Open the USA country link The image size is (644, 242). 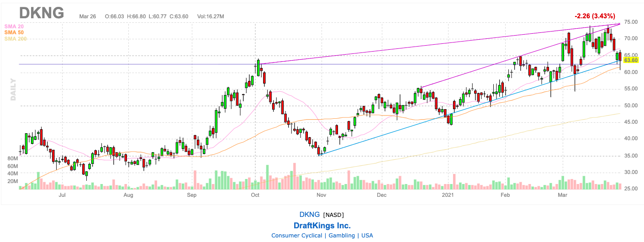367,236
